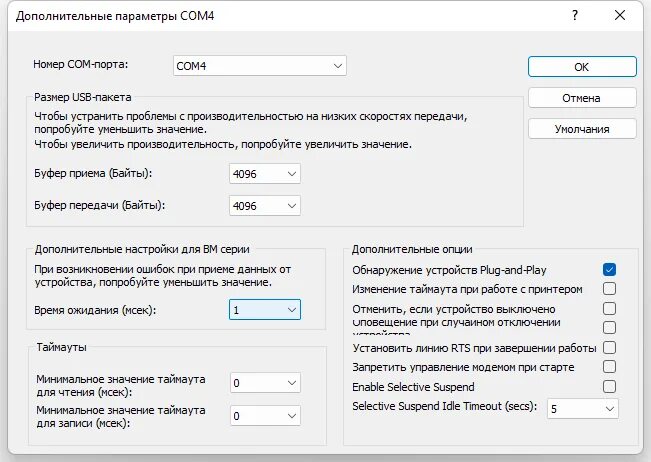Expand Selective Suspend Idle Timeout dropdown
The width and height of the screenshot is (651, 462).
click(x=582, y=408)
